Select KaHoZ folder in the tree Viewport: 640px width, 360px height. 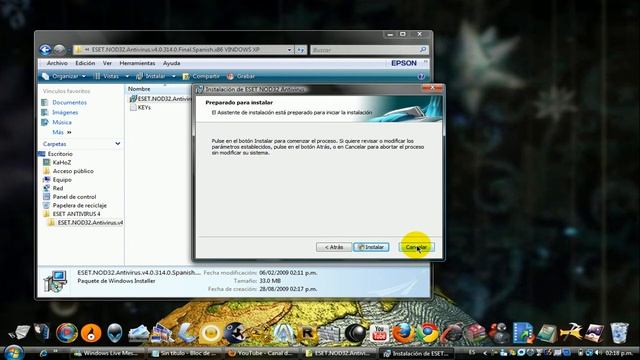coord(62,162)
